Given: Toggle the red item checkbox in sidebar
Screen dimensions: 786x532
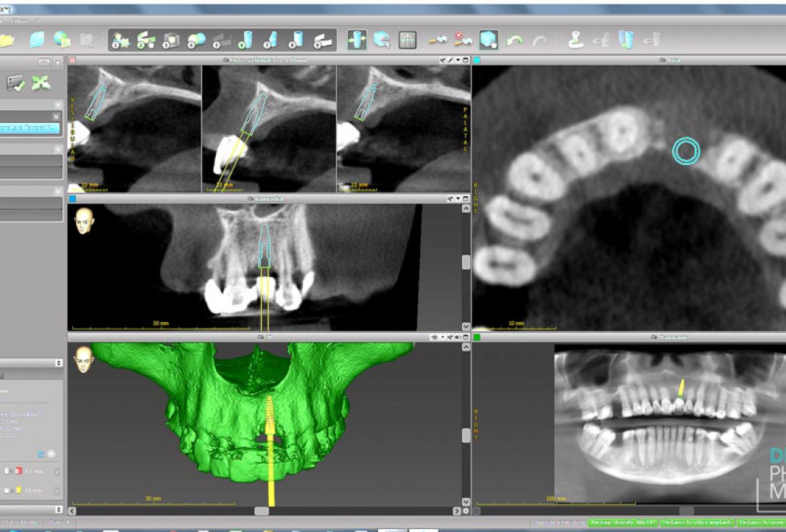Looking at the screenshot, I should pyautogui.click(x=6, y=471).
